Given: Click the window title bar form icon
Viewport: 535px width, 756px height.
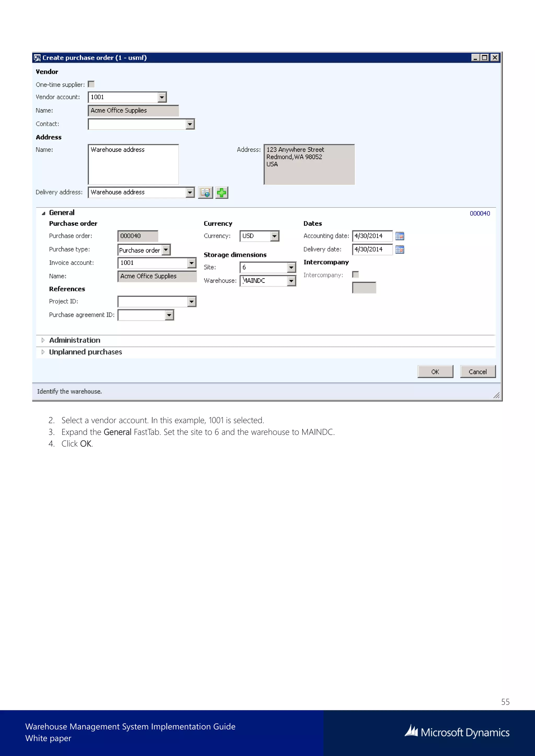Looking at the screenshot, I should tap(37, 58).
